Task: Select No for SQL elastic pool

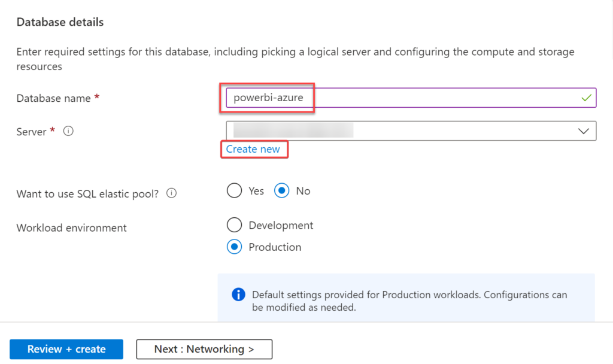Action: click(280, 190)
